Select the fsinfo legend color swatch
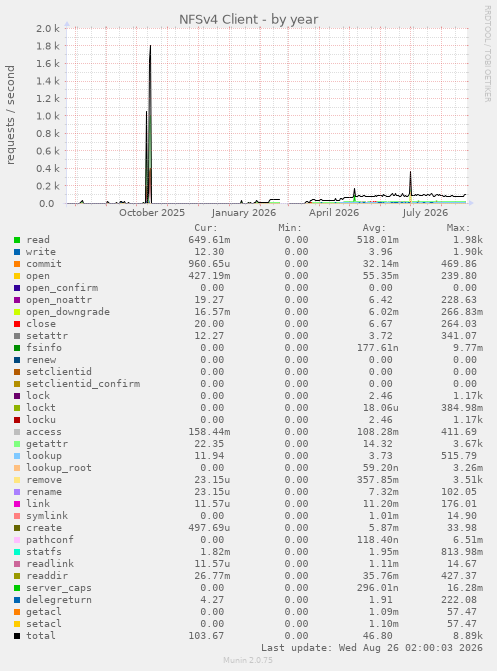Image resolution: width=497 pixels, height=671 pixels. (17, 348)
